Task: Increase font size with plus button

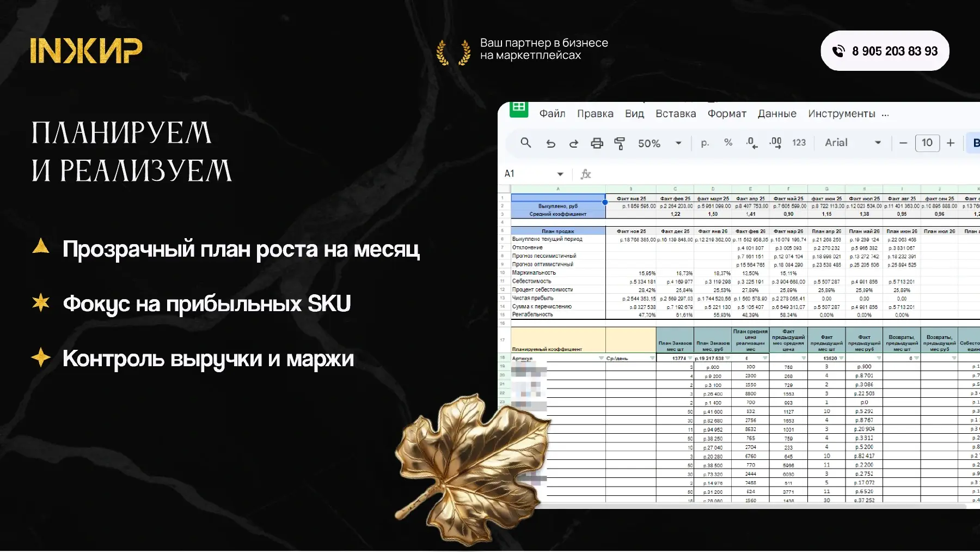Action: pyautogui.click(x=951, y=143)
